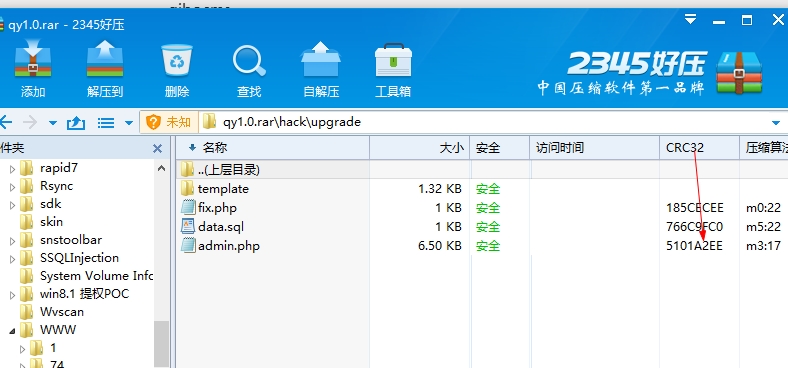Open the title bar menu dropdown triangle
Screen dimensions: 788x368
point(691,19)
